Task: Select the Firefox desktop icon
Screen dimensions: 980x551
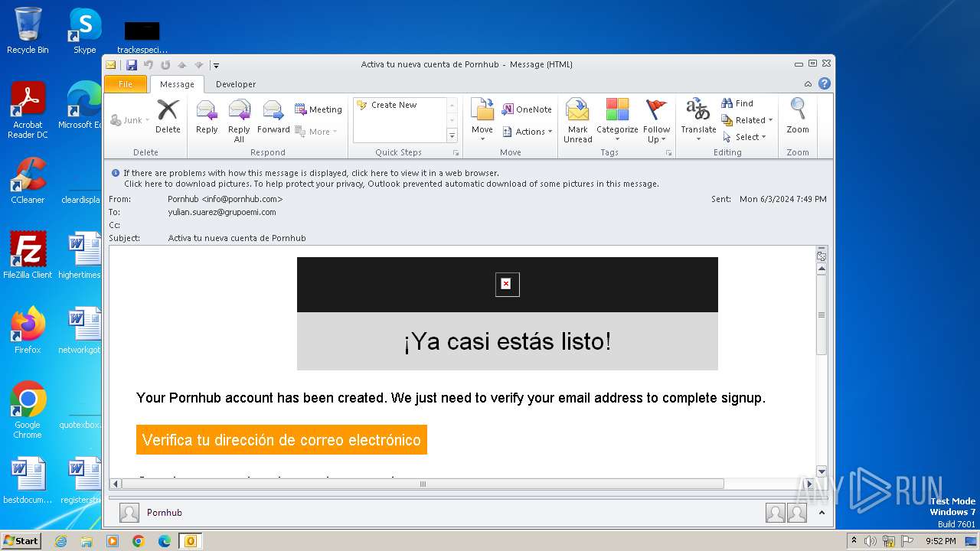Action: [28, 330]
